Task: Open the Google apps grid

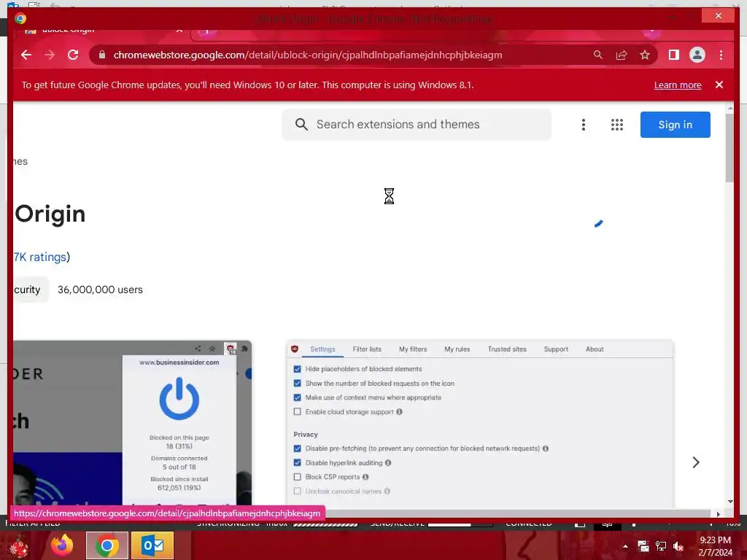Action: pyautogui.click(x=617, y=125)
